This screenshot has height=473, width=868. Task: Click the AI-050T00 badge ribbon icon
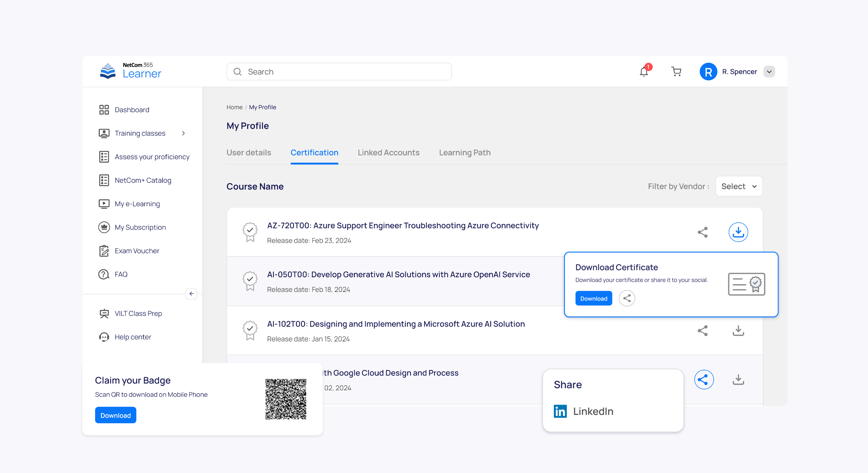(250, 281)
